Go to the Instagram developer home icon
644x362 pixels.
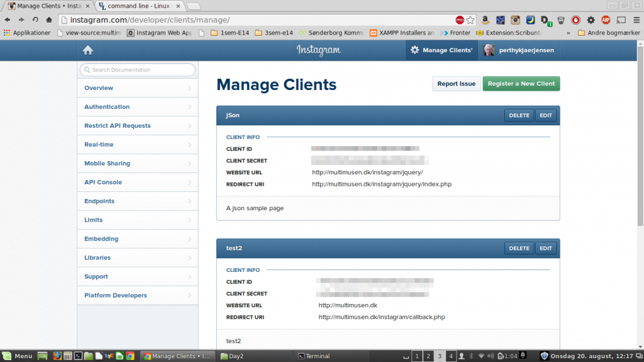click(x=88, y=50)
